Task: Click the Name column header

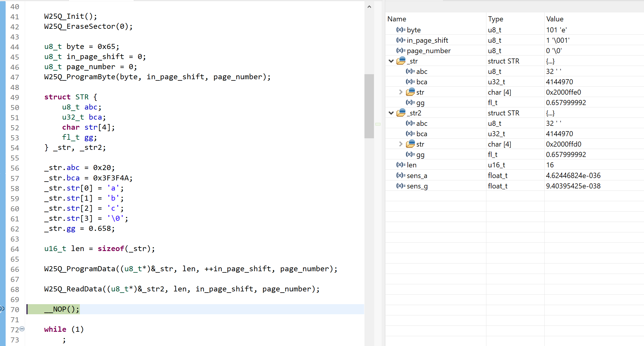Action: (396, 19)
